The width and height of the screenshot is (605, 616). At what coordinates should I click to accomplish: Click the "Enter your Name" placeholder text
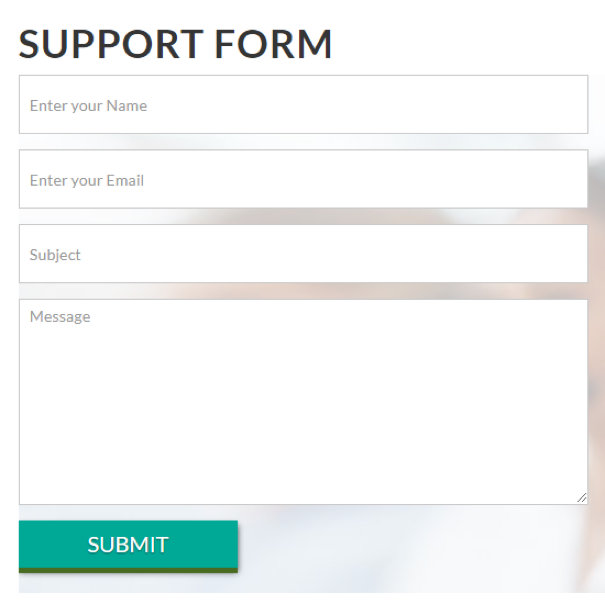pos(88,106)
